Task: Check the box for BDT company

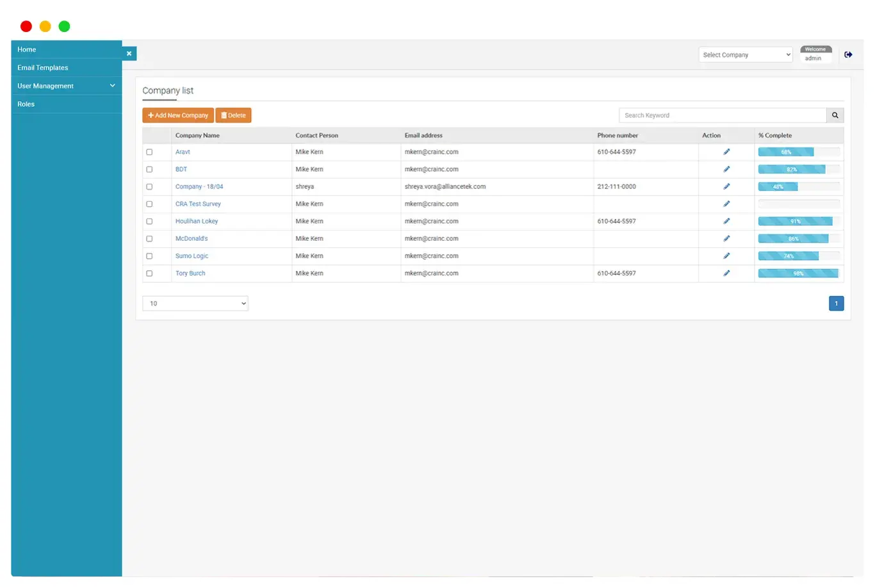Action: (x=149, y=170)
